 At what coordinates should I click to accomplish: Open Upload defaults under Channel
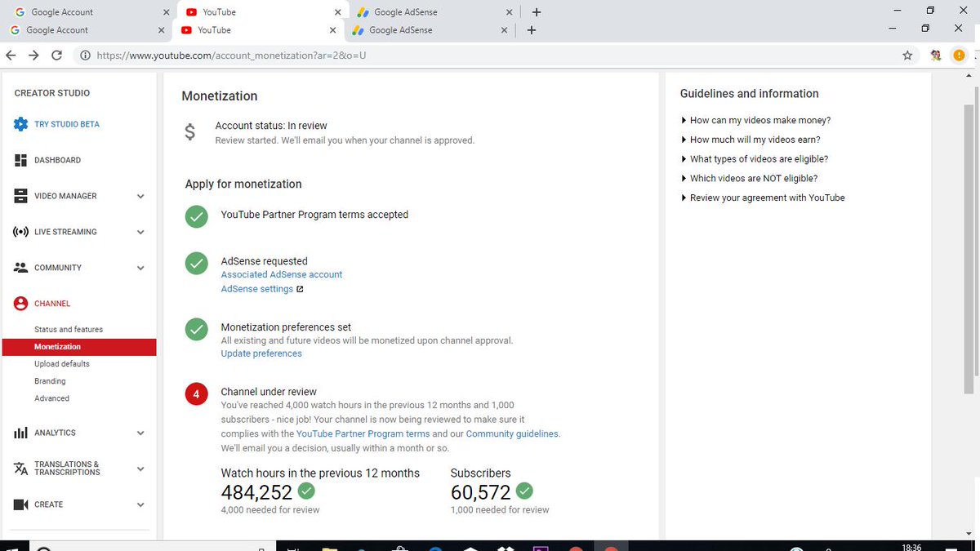[x=62, y=364]
